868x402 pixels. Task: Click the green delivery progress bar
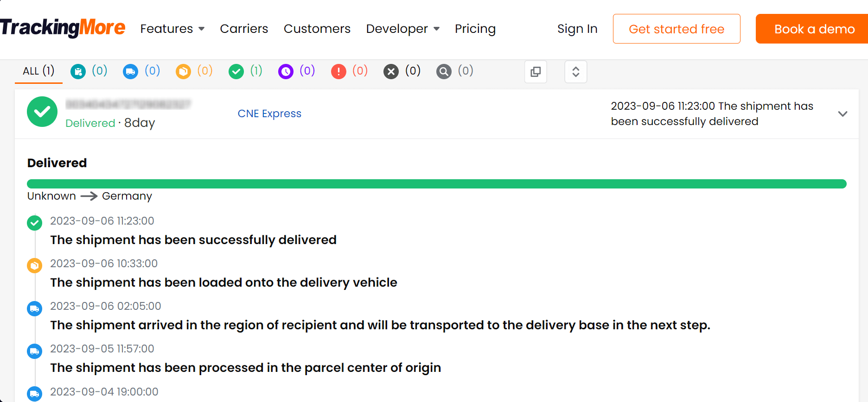[436, 184]
